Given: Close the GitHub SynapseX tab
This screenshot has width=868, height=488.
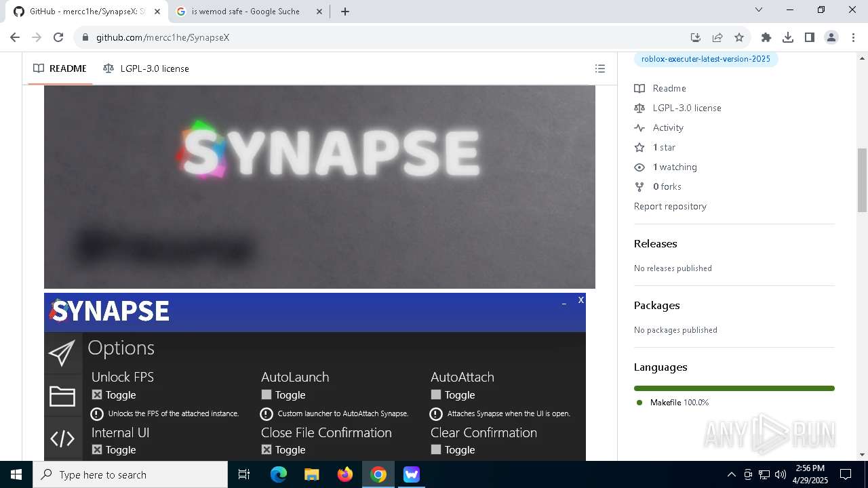Looking at the screenshot, I should click(157, 12).
